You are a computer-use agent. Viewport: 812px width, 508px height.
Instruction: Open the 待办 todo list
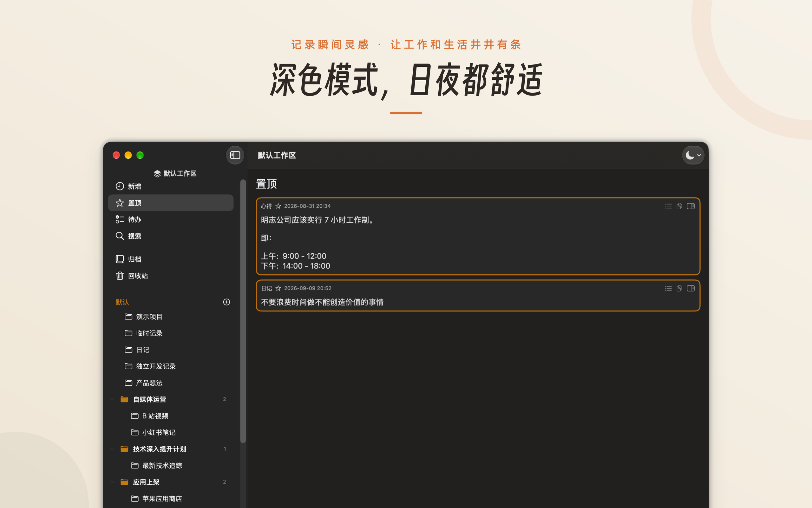(170, 219)
